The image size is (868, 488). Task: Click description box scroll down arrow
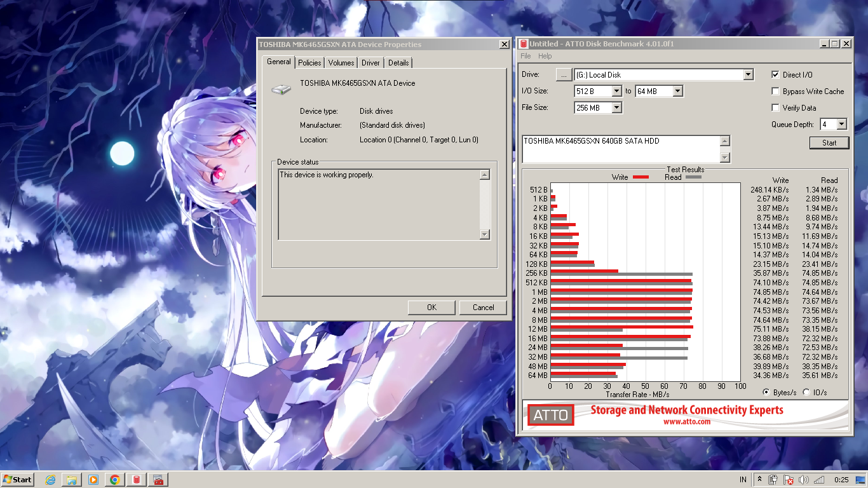725,158
